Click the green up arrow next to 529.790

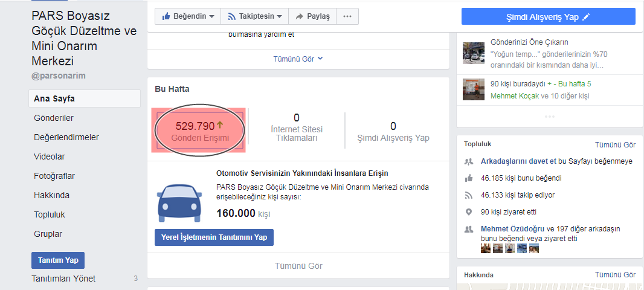coord(220,125)
